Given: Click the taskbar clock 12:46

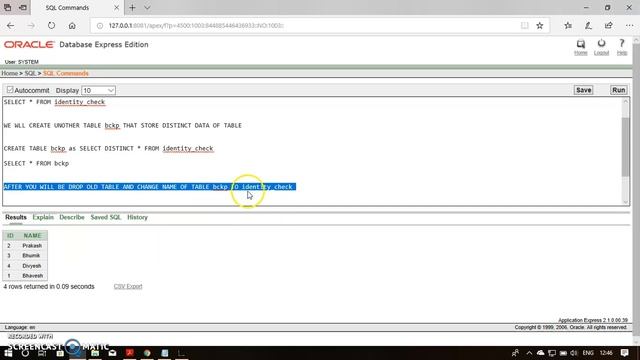Looking at the screenshot, I should [606, 353].
